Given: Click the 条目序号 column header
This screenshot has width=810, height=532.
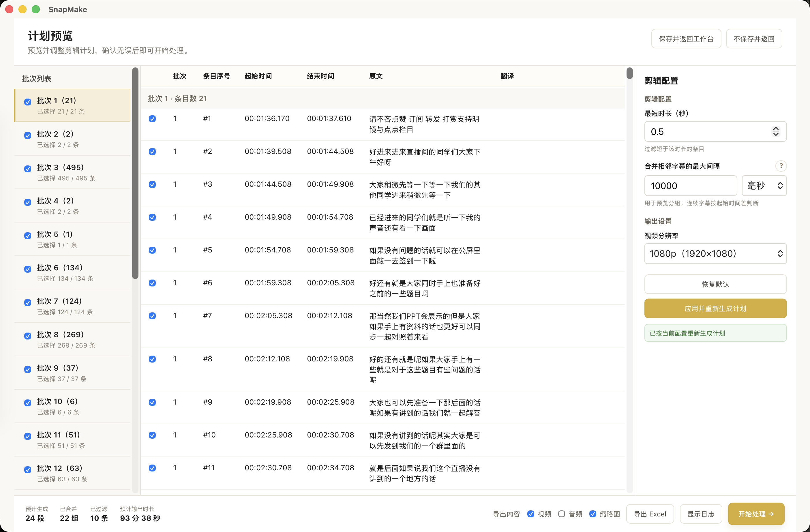Looking at the screenshot, I should point(216,76).
